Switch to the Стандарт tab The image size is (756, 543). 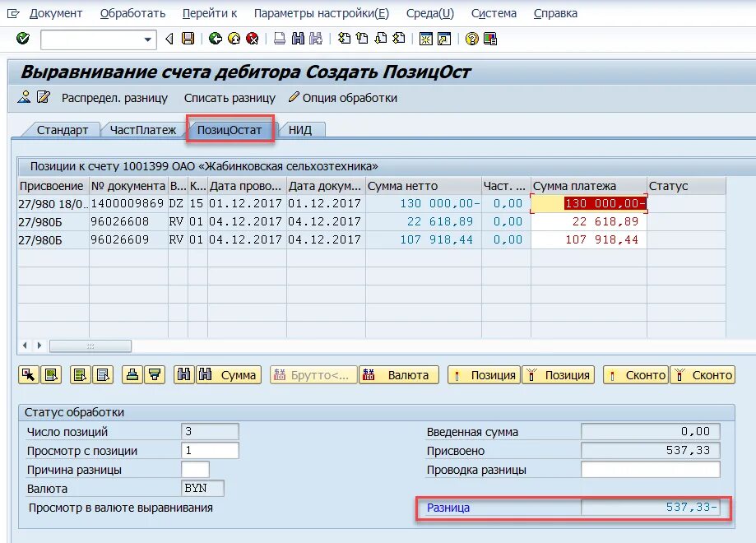click(x=63, y=130)
